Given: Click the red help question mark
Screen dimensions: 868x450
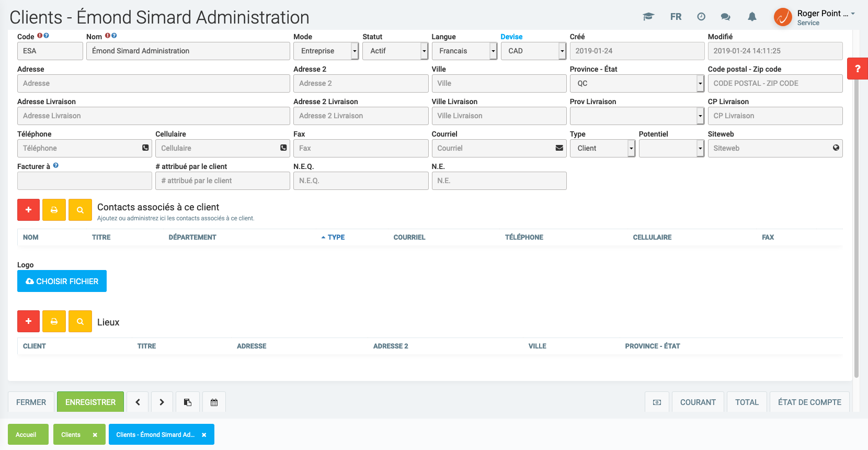Looking at the screenshot, I should [857, 69].
